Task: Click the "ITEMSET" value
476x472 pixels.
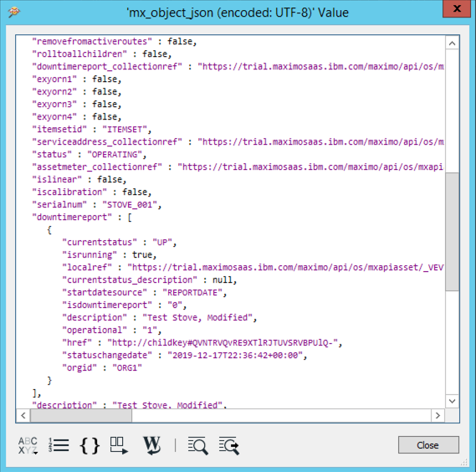Action: (125, 130)
